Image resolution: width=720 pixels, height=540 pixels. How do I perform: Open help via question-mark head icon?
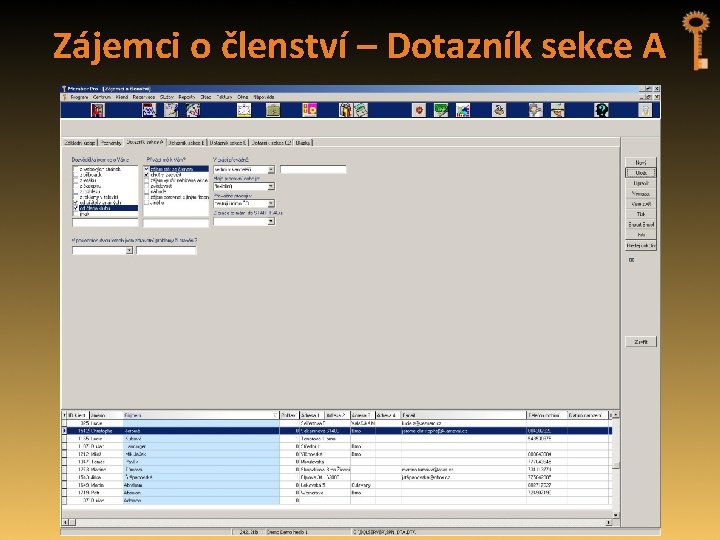pyautogui.click(x=601, y=110)
